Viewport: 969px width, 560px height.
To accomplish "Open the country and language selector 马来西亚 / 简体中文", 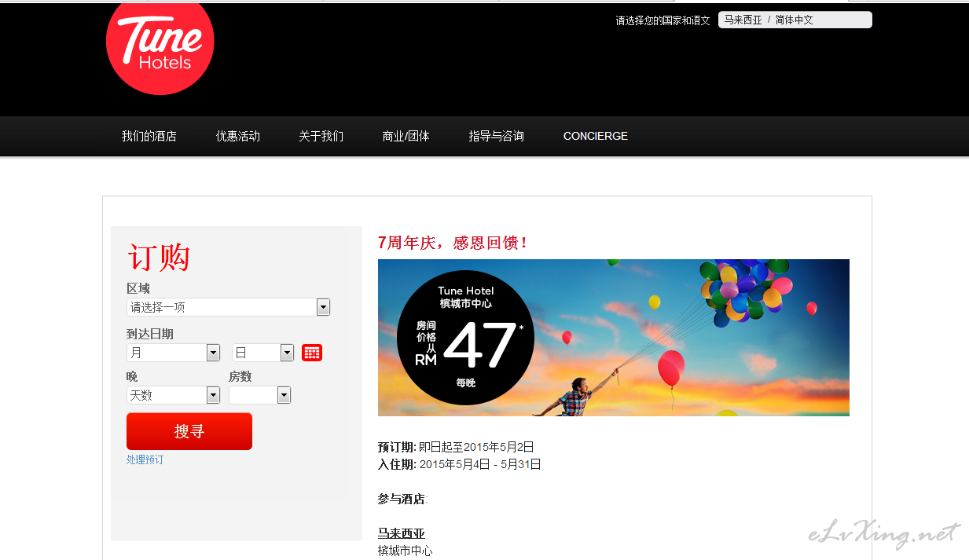I will pyautogui.click(x=795, y=20).
